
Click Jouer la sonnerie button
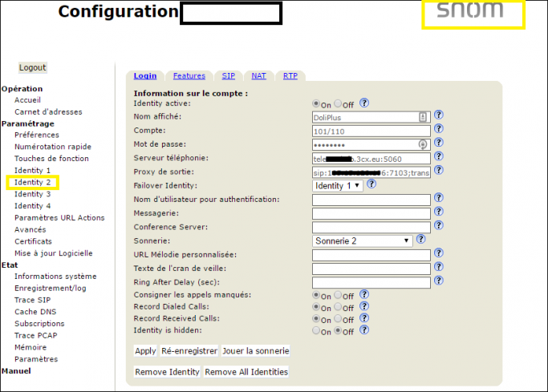(256, 351)
